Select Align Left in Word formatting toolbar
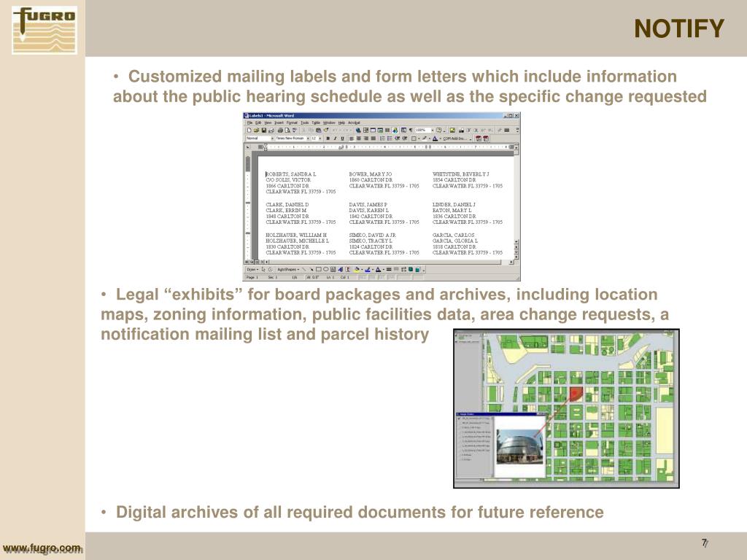The image size is (747, 560). (352, 138)
